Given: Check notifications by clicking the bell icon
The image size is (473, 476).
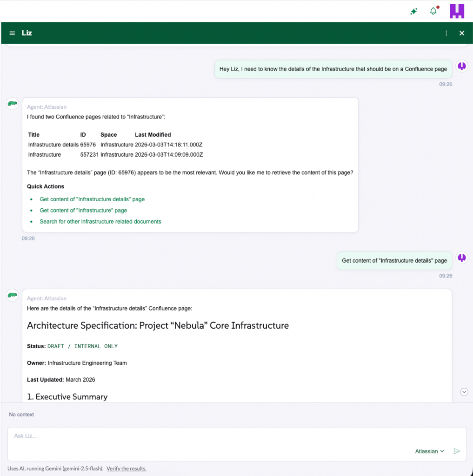Looking at the screenshot, I should [433, 11].
